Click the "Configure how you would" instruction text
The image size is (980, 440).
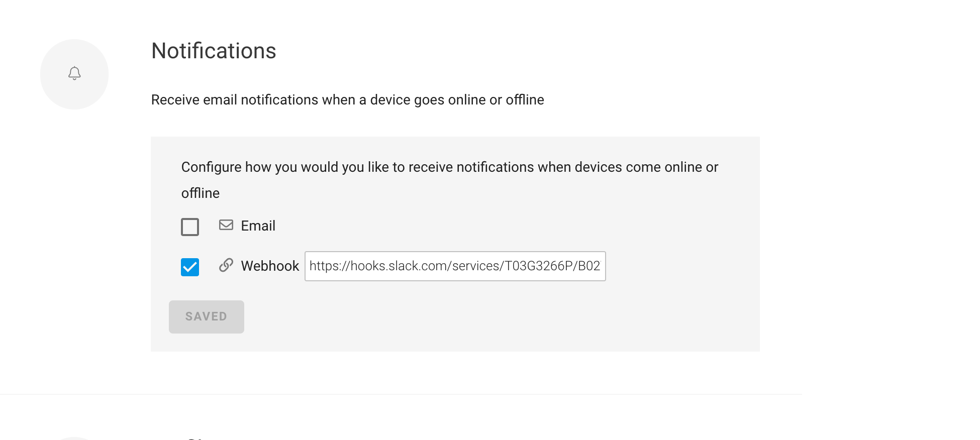450,167
